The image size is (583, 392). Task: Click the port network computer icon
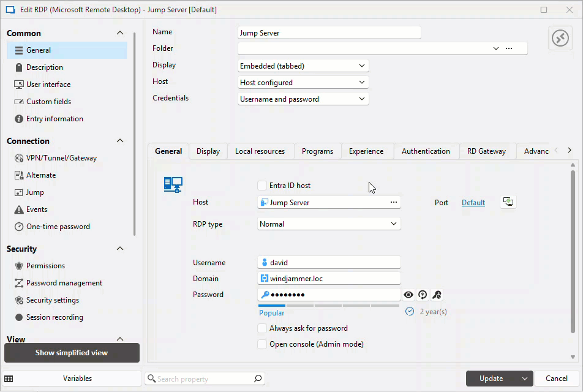(x=508, y=202)
